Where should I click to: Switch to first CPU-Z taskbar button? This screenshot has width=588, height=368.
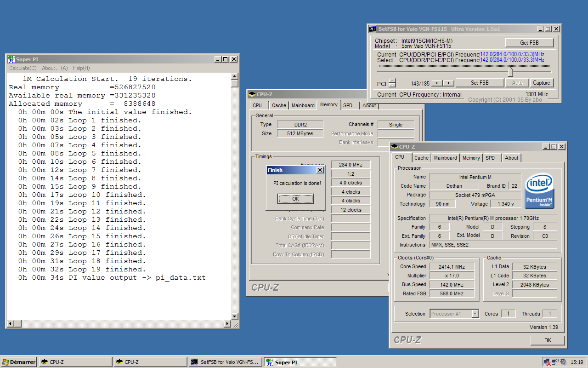75,362
